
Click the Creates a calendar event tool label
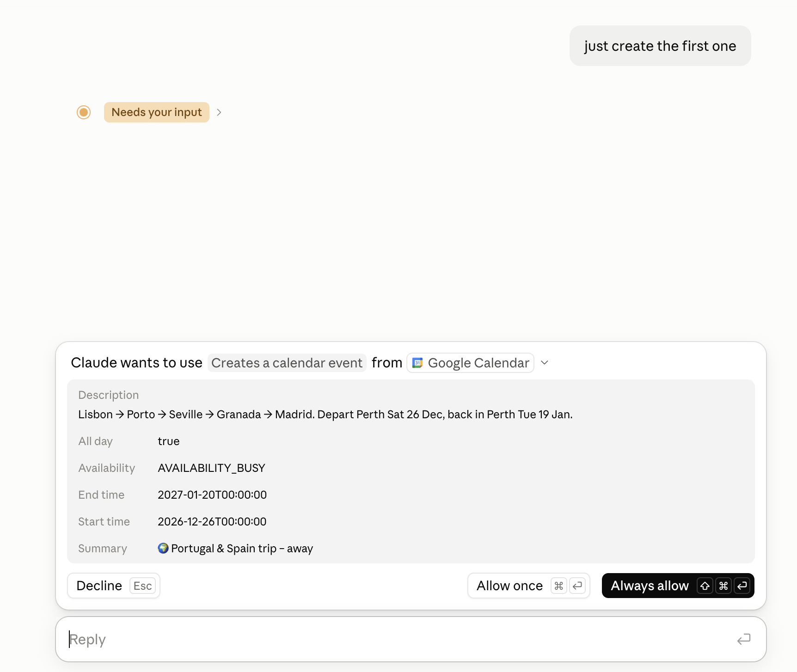pyautogui.click(x=287, y=363)
